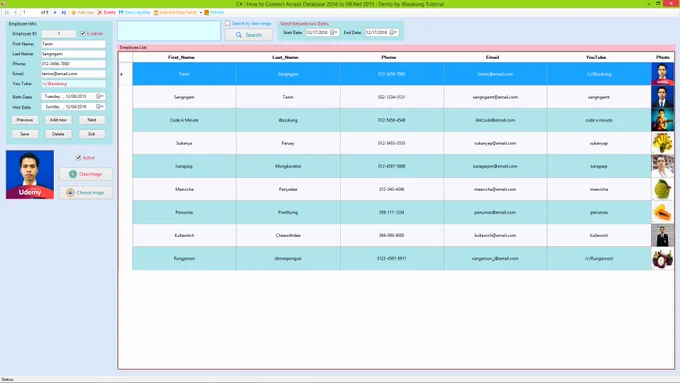Sort by Email column header
Screen dimensions: 680x383
point(495,57)
